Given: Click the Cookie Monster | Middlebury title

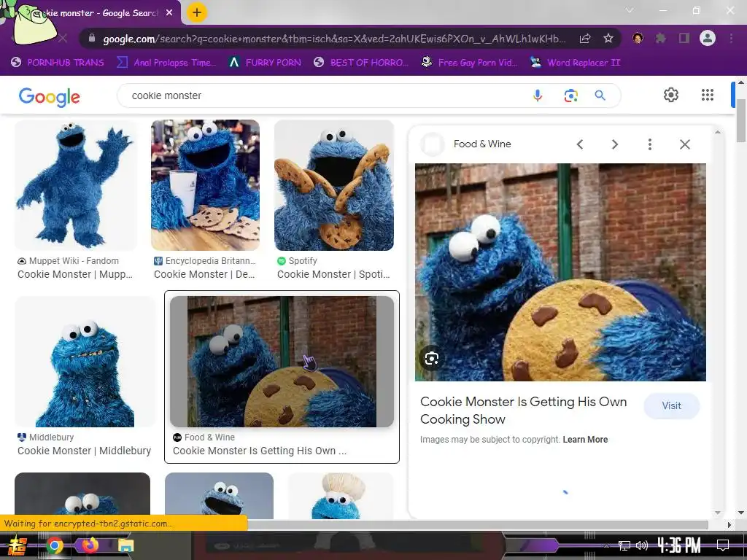Looking at the screenshot, I should point(85,451).
